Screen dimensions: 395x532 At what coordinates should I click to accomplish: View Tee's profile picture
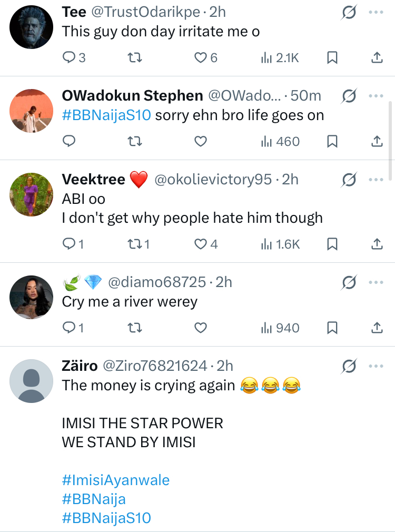coord(32,27)
